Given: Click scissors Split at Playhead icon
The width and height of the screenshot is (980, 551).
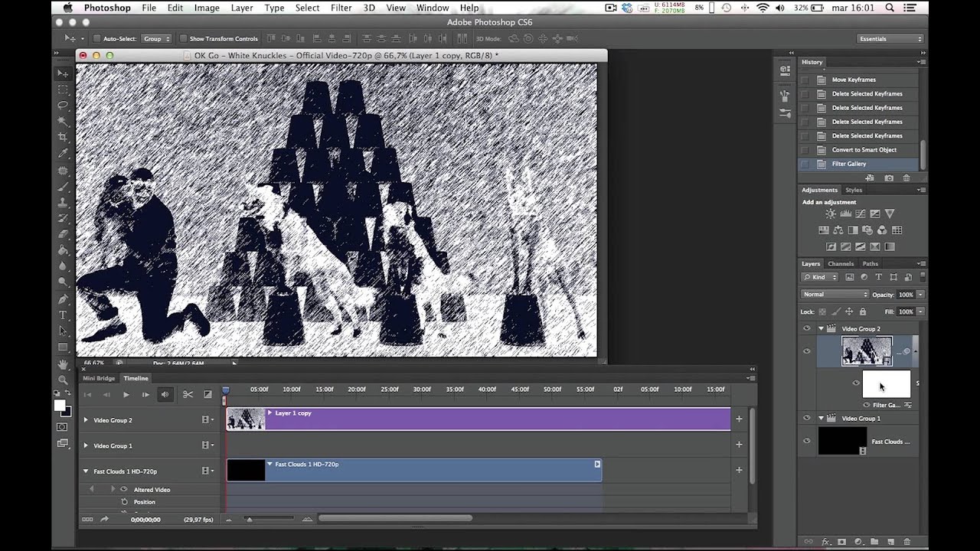Looking at the screenshot, I should [188, 394].
